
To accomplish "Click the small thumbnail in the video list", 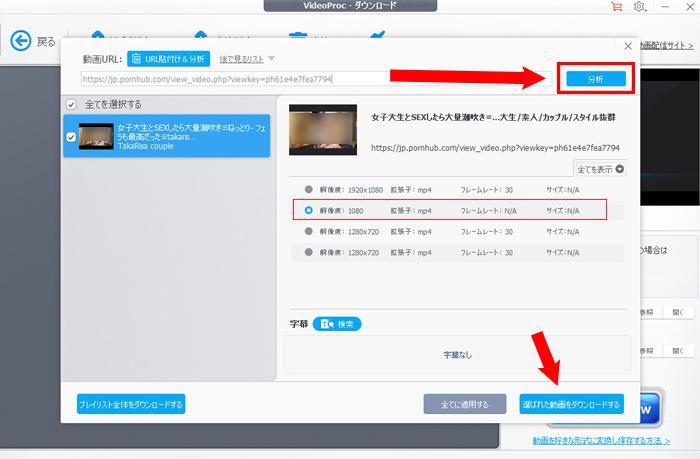I will [x=96, y=136].
